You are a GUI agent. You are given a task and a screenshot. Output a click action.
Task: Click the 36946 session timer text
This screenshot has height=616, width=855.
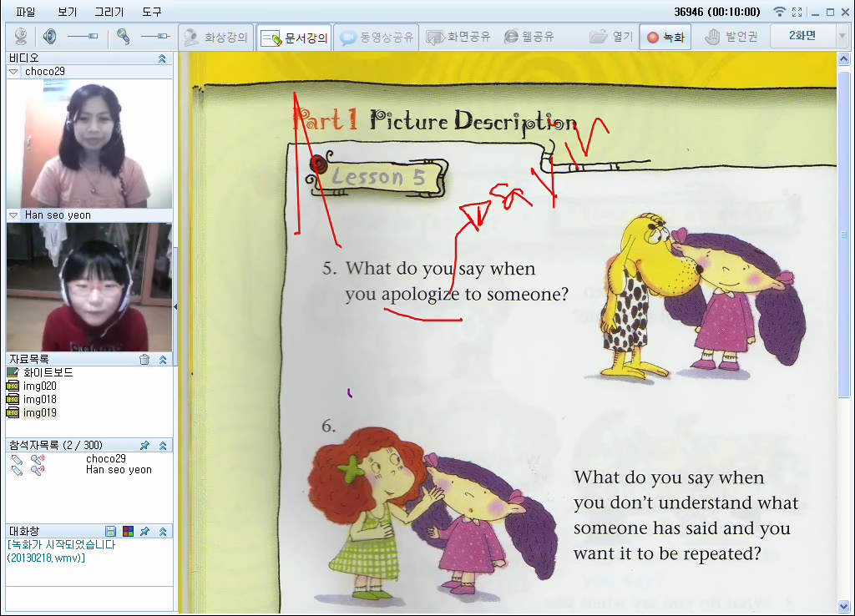tap(716, 12)
